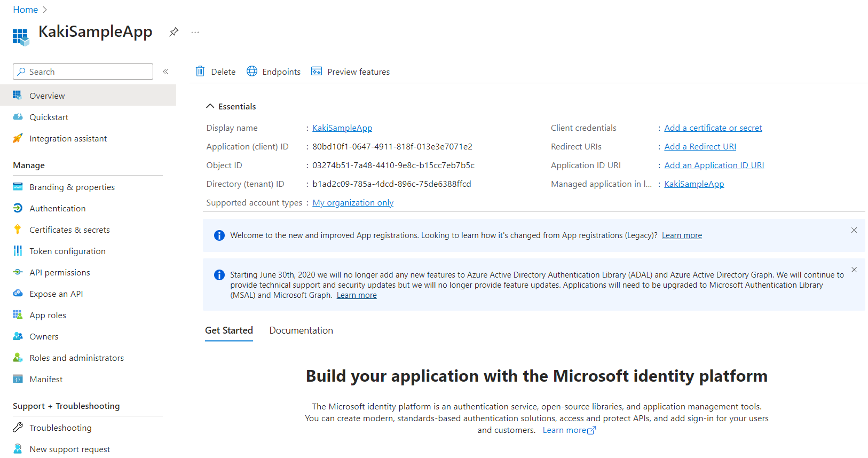Switch to the Get Started tab
Viewport: 868px width, 458px height.
coord(229,330)
